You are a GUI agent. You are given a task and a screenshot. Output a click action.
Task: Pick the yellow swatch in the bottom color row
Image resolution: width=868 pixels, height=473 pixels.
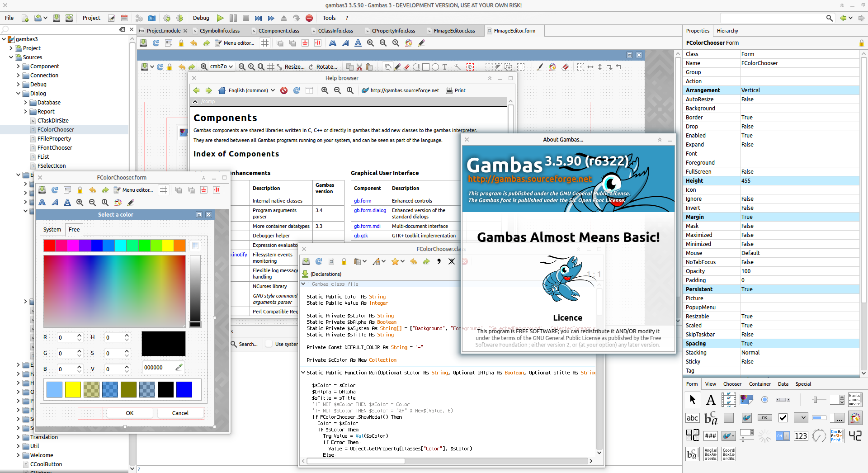(73, 389)
